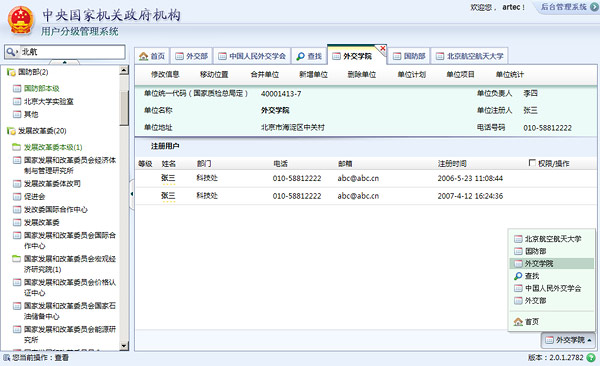Image resolution: width=600 pixels, height=366 pixels.
Task: Choose 查找 in popup tab list
Action: point(552,276)
